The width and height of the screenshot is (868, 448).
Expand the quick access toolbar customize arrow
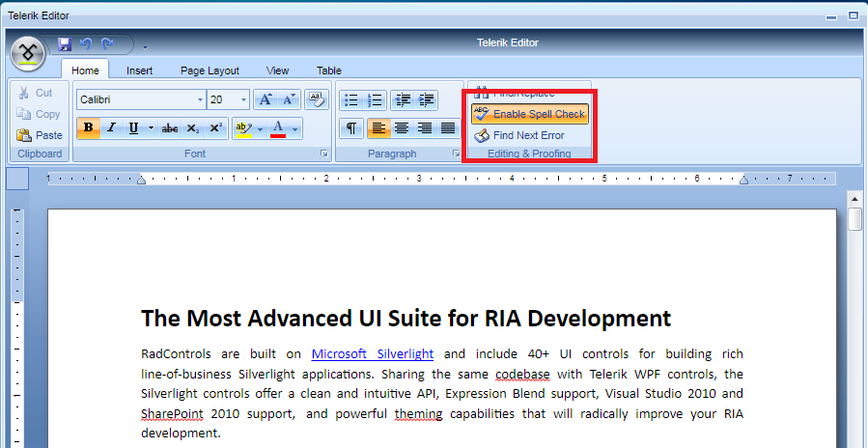[146, 47]
